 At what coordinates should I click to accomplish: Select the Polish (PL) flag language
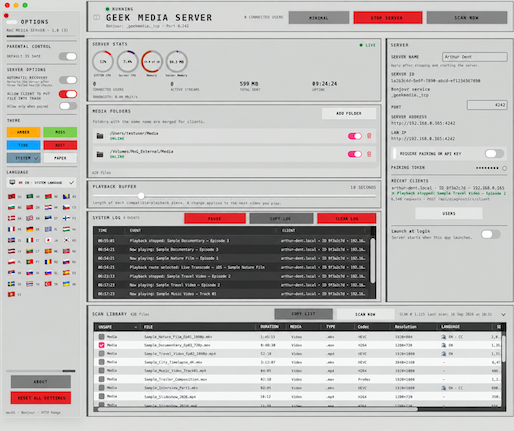[x=11, y=262]
